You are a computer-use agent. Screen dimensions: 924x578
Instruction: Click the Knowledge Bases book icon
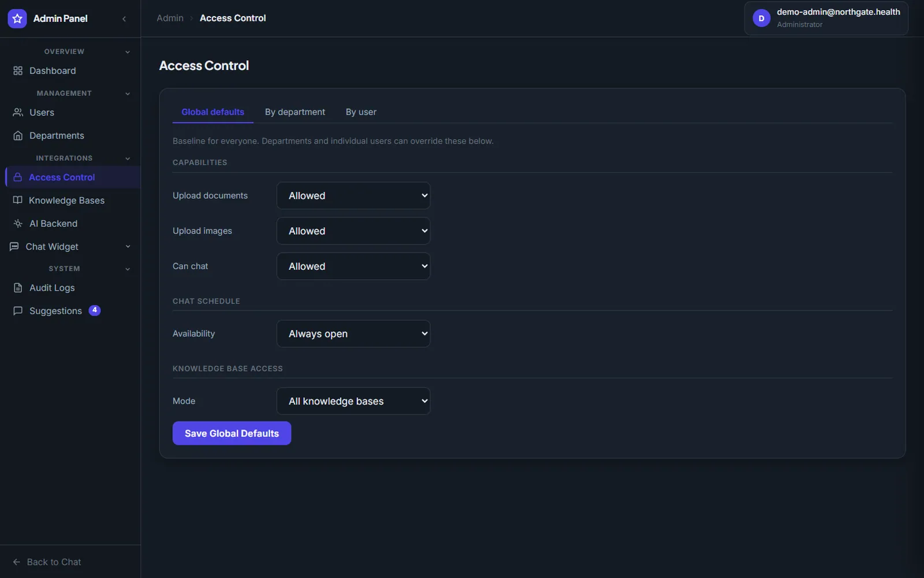click(18, 200)
